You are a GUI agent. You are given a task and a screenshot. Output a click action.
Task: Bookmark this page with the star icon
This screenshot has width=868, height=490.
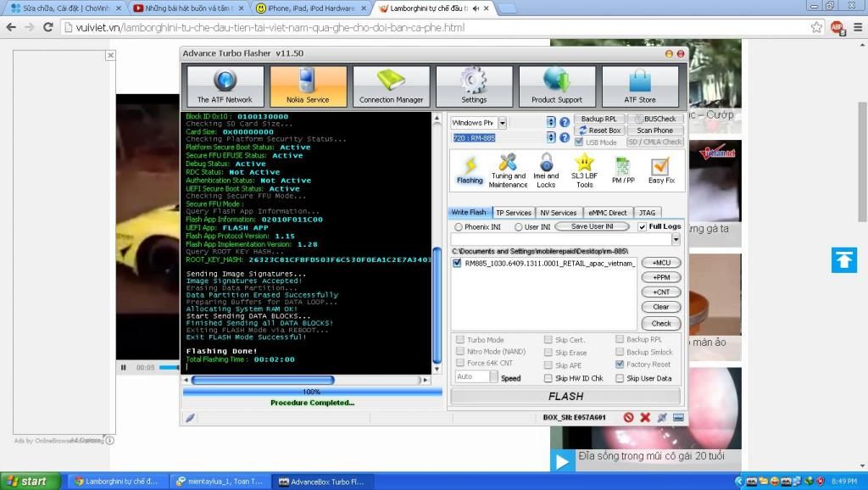click(x=816, y=27)
